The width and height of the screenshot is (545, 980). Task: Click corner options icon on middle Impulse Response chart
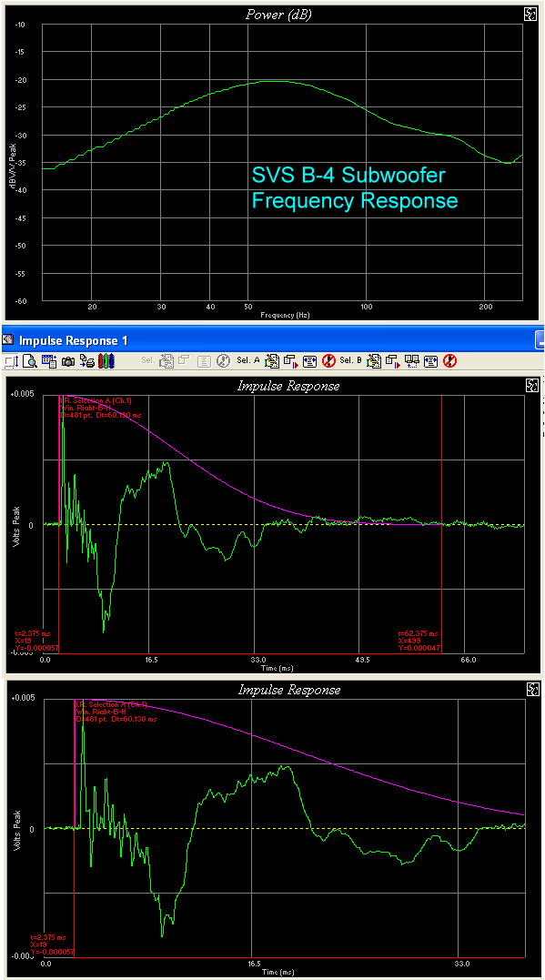click(532, 386)
